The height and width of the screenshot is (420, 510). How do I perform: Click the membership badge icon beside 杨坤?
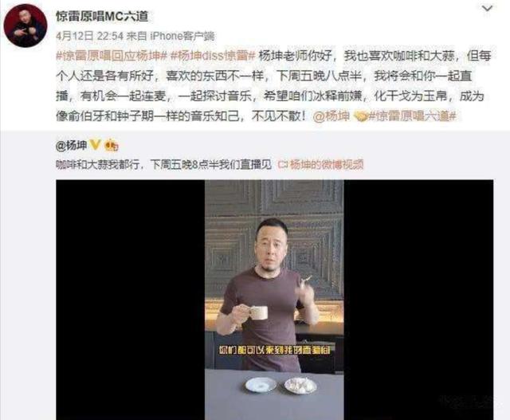coord(111,145)
